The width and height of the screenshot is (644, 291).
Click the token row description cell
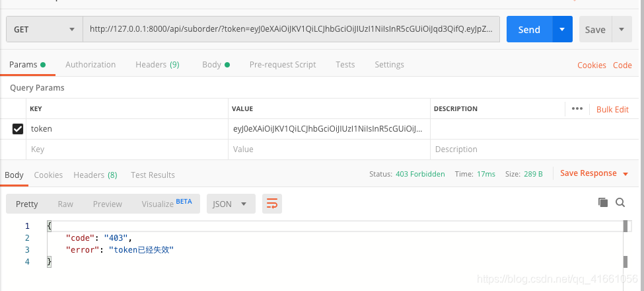(x=535, y=129)
